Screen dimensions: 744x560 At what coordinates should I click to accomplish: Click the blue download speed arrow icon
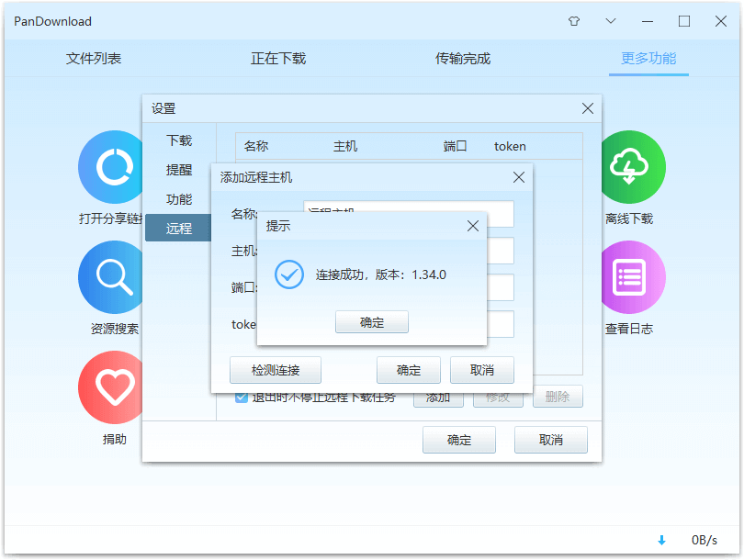661,540
